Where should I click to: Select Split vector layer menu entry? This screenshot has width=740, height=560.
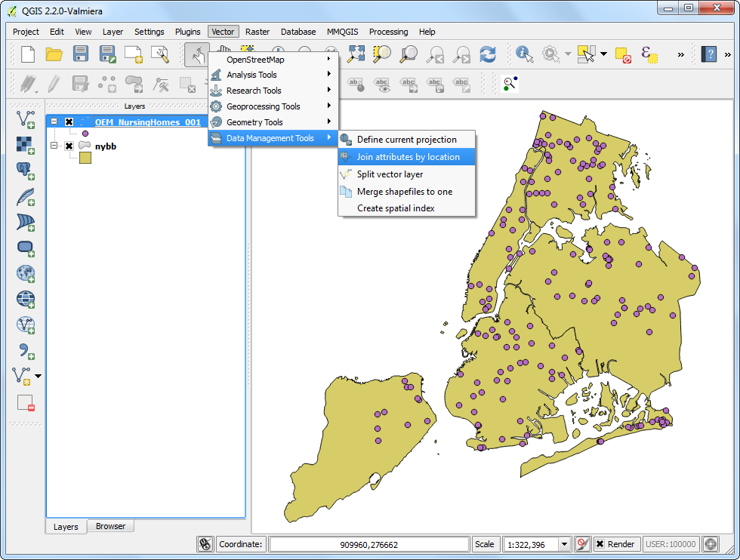click(406, 174)
